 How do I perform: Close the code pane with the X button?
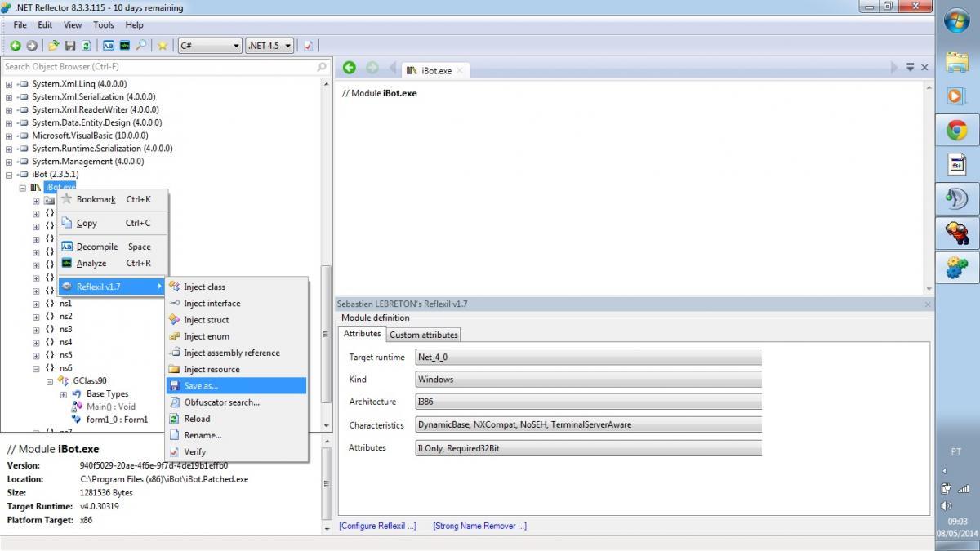pyautogui.click(x=924, y=68)
